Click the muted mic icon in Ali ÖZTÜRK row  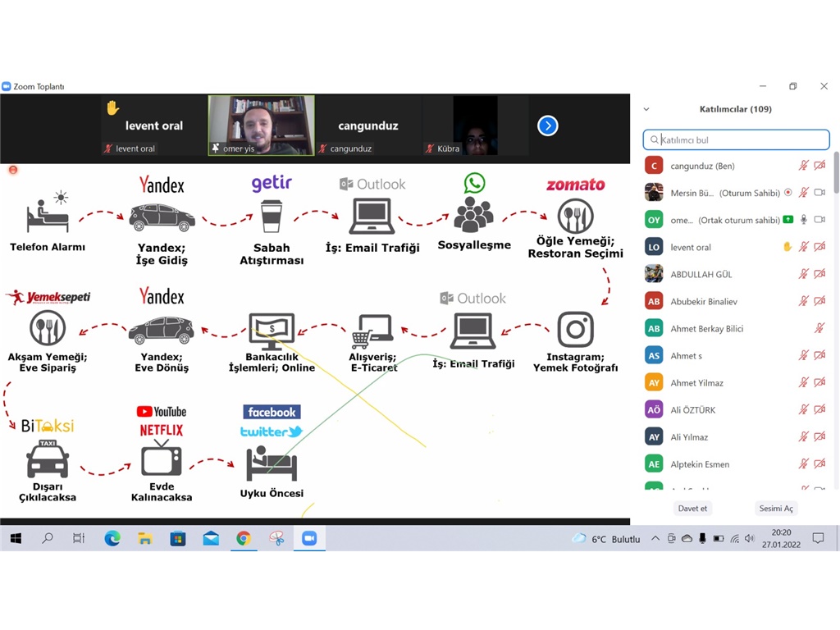point(804,409)
